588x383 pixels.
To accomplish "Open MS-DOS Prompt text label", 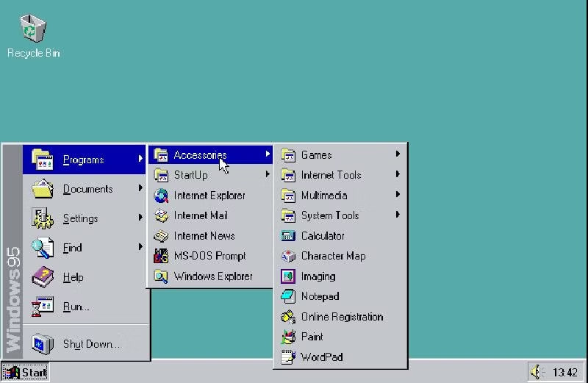I will coord(209,257).
